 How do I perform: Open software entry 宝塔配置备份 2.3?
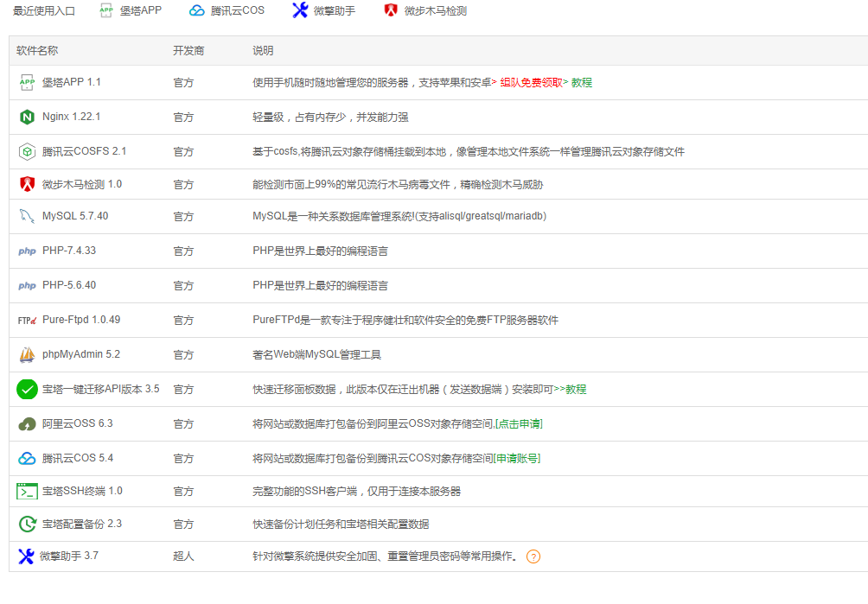(x=82, y=524)
